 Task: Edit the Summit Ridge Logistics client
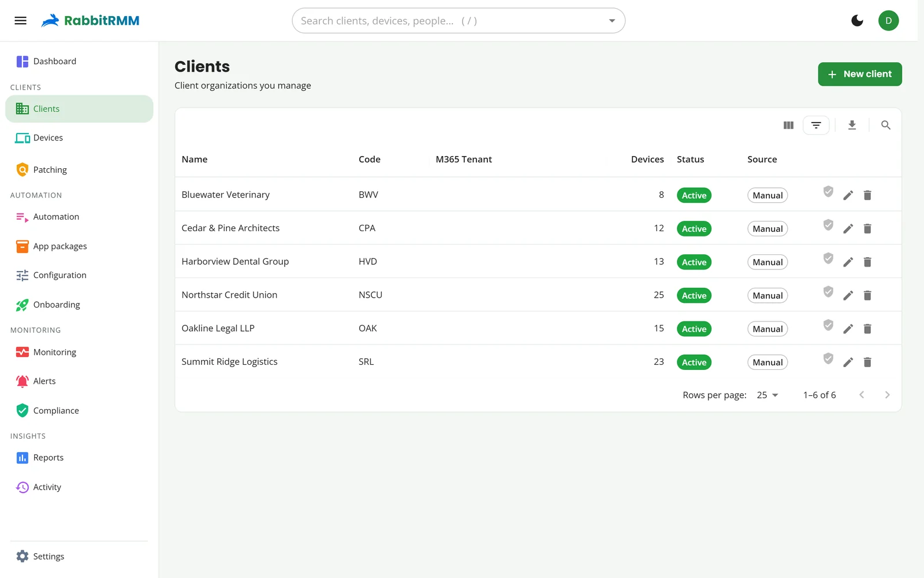[848, 362]
